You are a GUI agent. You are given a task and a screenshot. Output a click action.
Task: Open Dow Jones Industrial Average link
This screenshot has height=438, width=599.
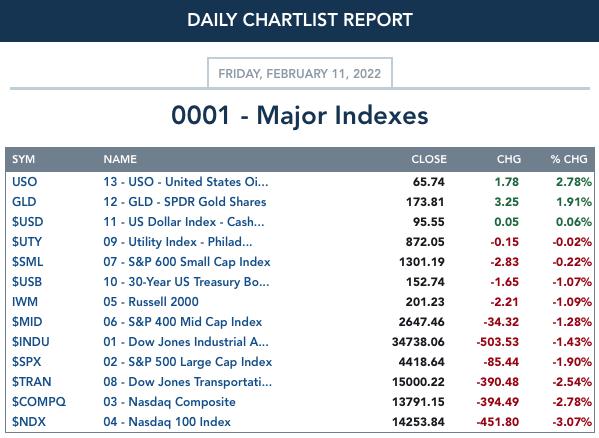(186, 342)
